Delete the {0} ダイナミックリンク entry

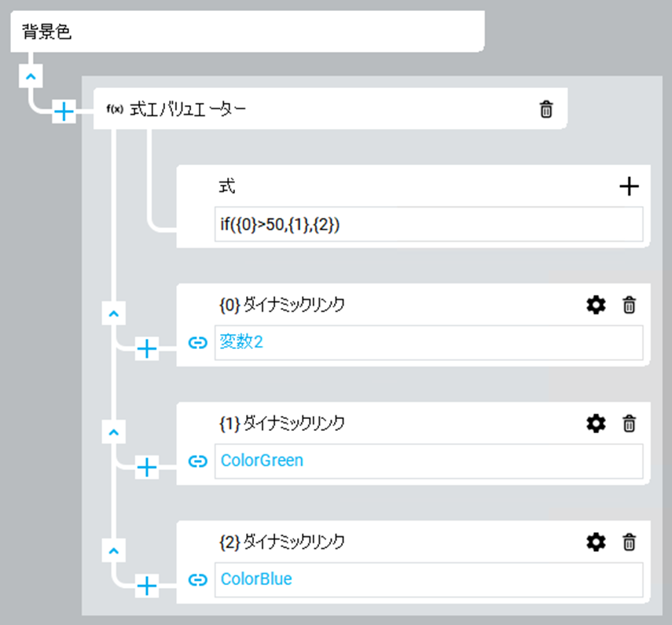(x=629, y=305)
